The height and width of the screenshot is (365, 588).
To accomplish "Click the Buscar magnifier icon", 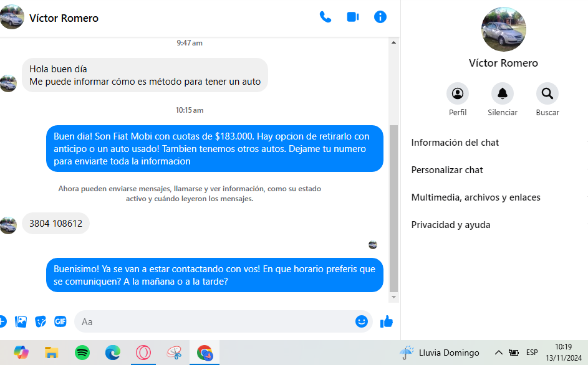I will (547, 93).
